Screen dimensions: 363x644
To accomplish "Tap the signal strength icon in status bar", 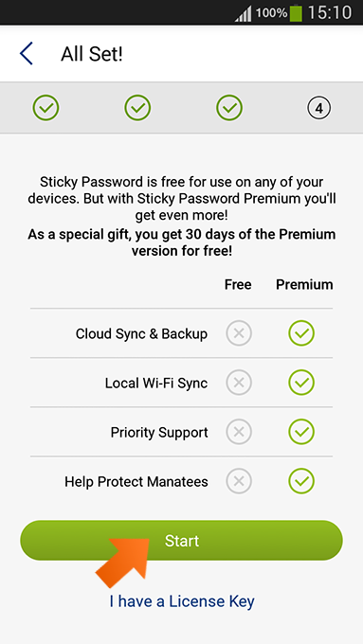I will [x=244, y=14].
